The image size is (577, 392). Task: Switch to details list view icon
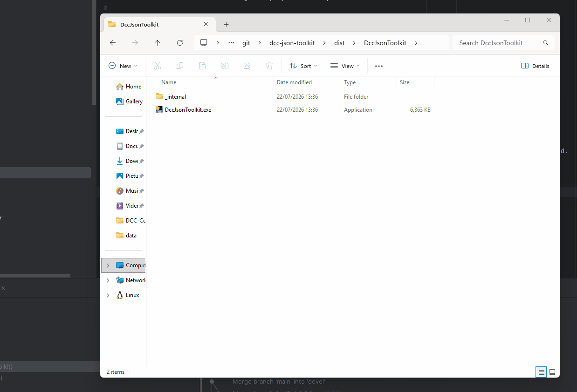541,372
